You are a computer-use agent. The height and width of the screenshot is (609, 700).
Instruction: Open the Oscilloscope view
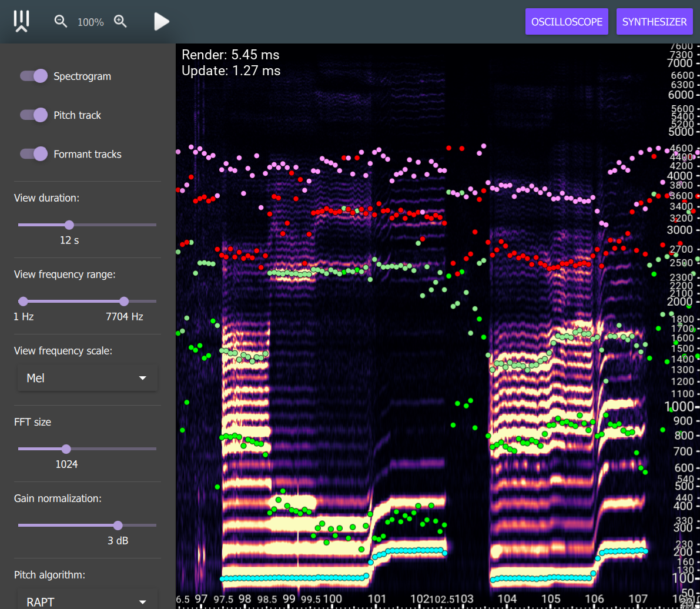(567, 22)
